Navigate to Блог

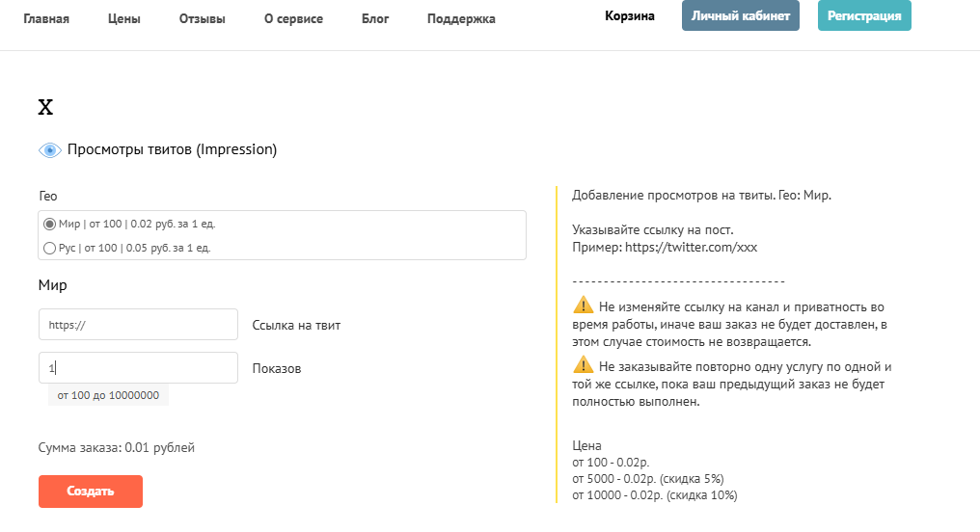pyautogui.click(x=375, y=18)
